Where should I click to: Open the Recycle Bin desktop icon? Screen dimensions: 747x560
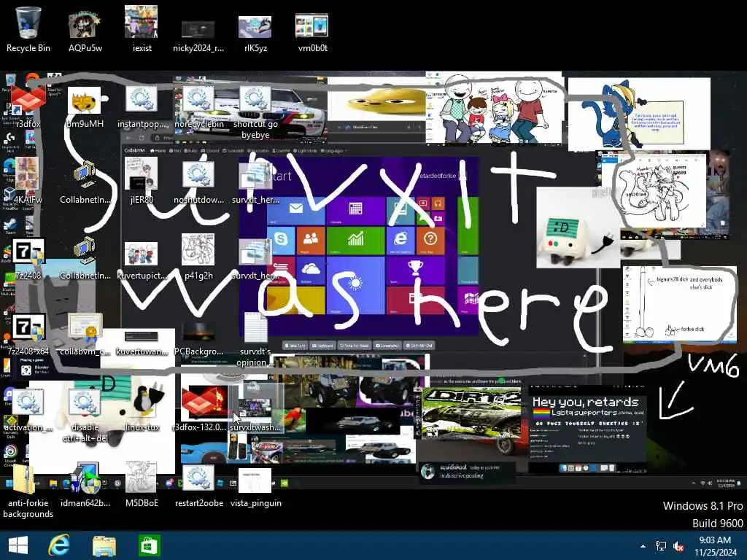coord(28,28)
